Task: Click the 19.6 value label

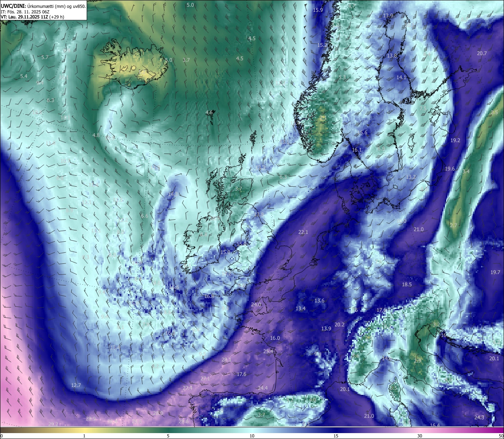Action: pyautogui.click(x=450, y=169)
